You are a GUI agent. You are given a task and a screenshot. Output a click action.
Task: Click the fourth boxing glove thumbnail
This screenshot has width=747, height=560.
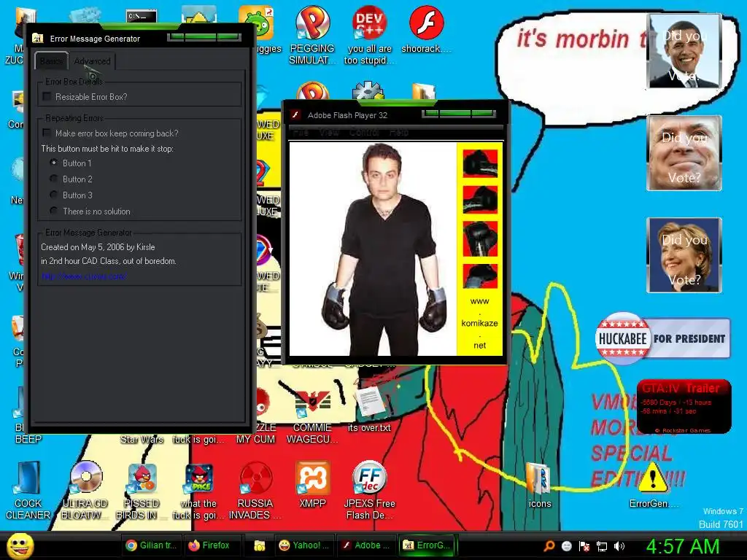point(480,276)
